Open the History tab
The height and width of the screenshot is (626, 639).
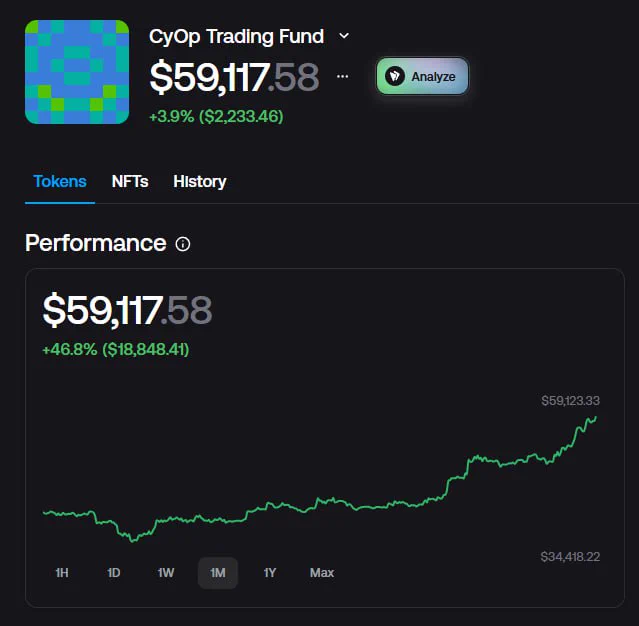click(x=200, y=182)
